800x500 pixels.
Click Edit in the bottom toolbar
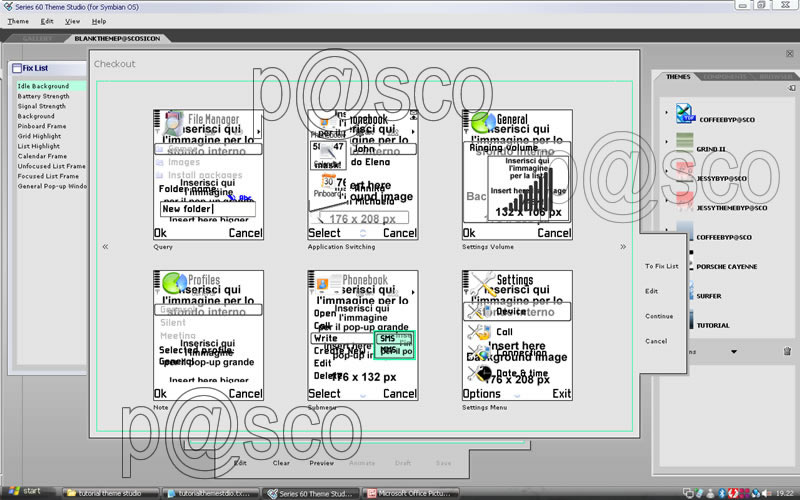point(240,463)
